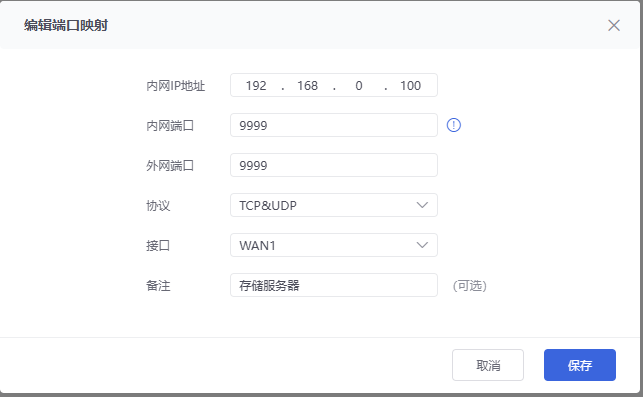
Task: Click the info icon beside 内网端口
Action: click(454, 125)
